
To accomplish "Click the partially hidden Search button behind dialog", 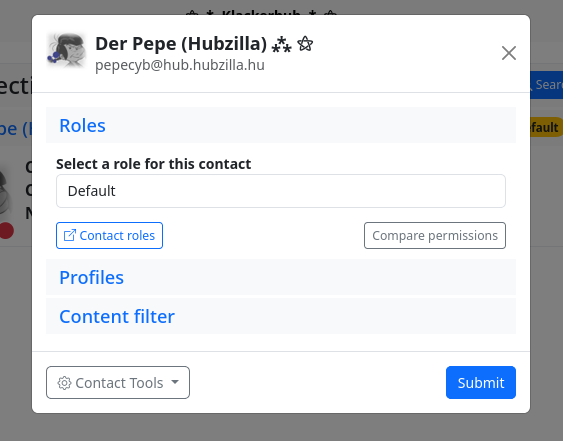I will point(546,85).
